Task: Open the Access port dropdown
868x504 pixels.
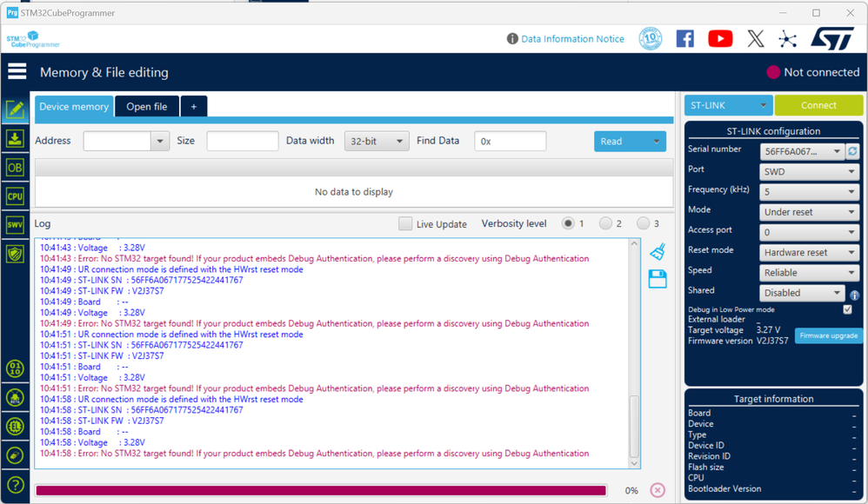Action: point(809,232)
